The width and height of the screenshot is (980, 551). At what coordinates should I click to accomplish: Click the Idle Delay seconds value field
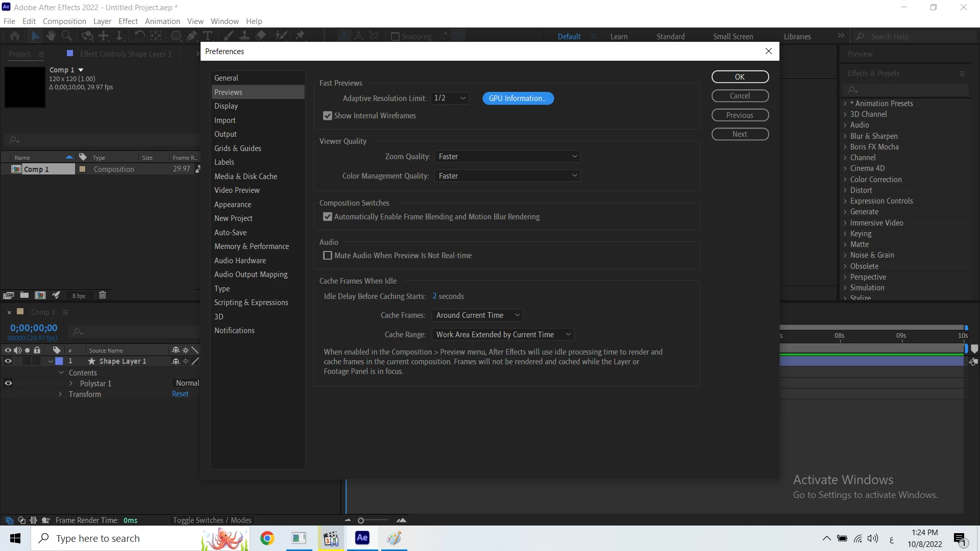(x=434, y=296)
